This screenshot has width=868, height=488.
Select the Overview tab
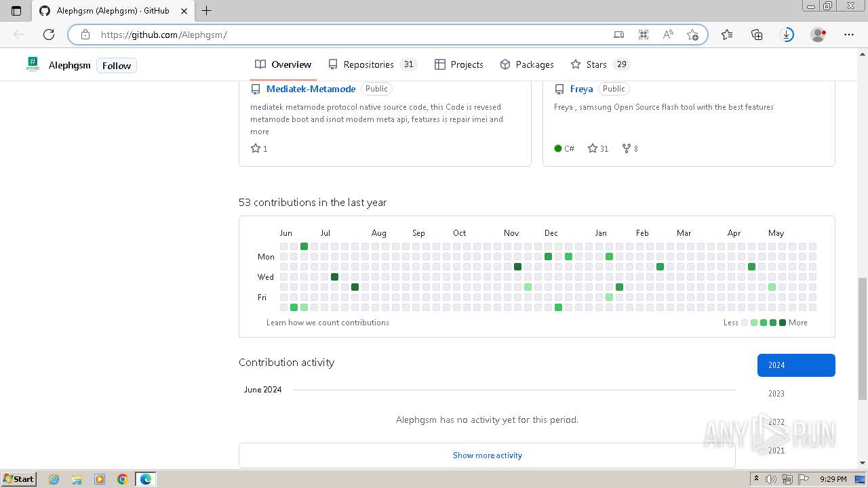pyautogui.click(x=283, y=64)
